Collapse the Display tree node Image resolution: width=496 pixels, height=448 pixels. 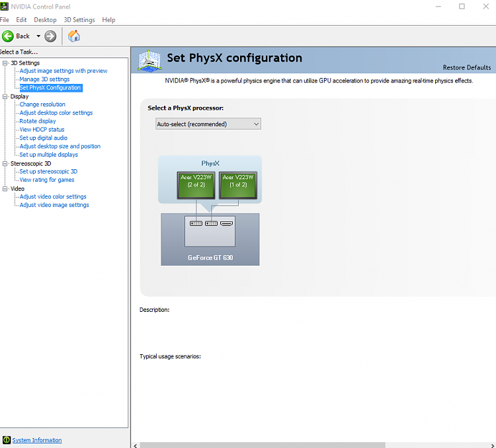coord(5,96)
